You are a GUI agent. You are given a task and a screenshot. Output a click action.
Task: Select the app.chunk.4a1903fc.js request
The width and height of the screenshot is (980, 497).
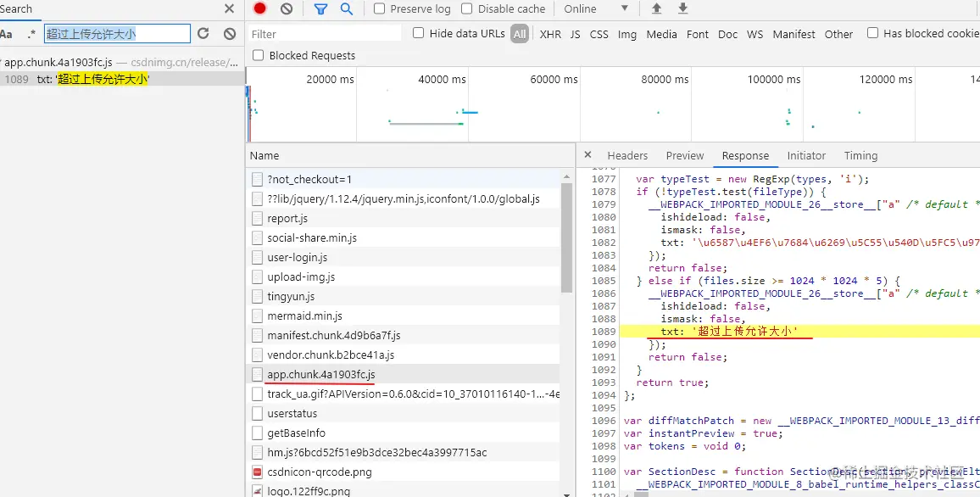(404, 374)
